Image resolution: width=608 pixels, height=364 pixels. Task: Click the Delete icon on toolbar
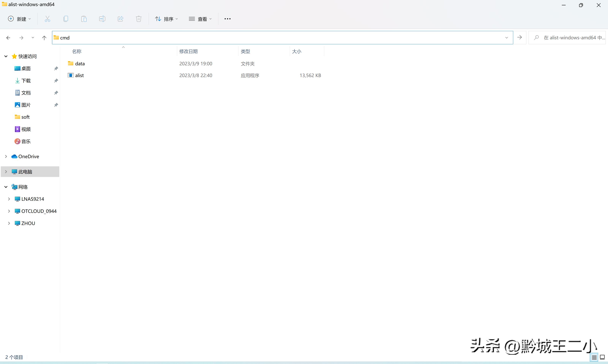click(x=138, y=19)
